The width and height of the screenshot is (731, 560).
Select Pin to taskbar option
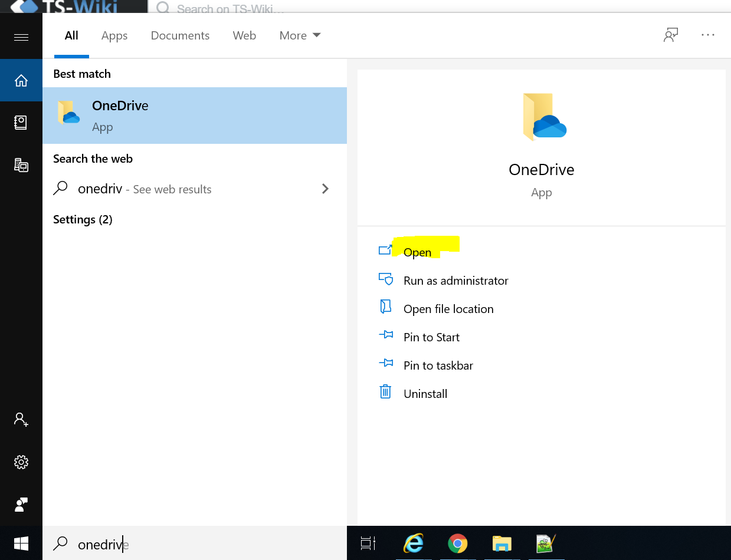(438, 365)
